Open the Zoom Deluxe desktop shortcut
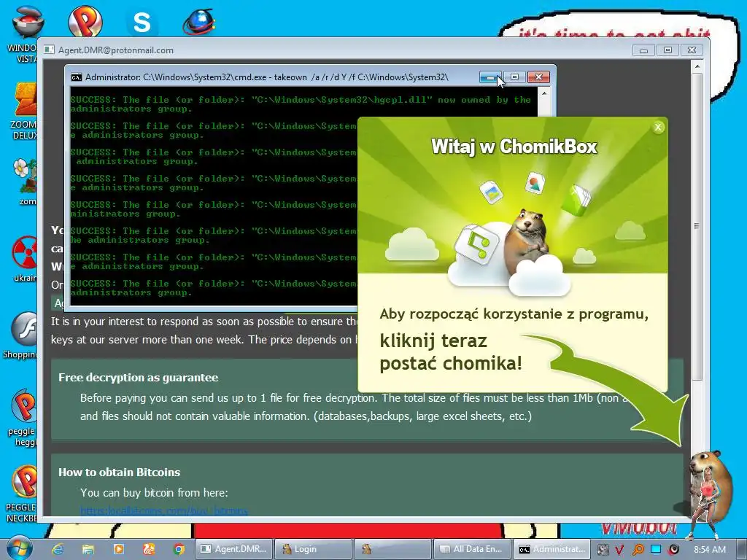747x560 pixels. (25, 111)
